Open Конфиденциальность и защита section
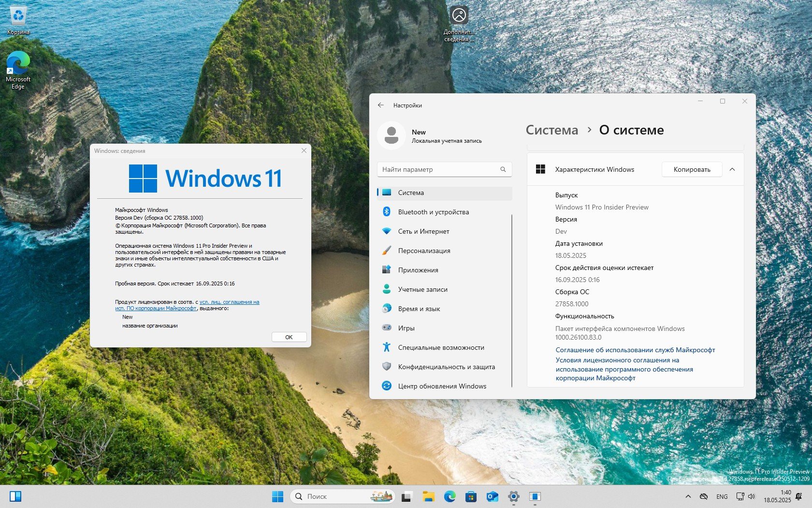This screenshot has width=812, height=508. pyautogui.click(x=446, y=367)
